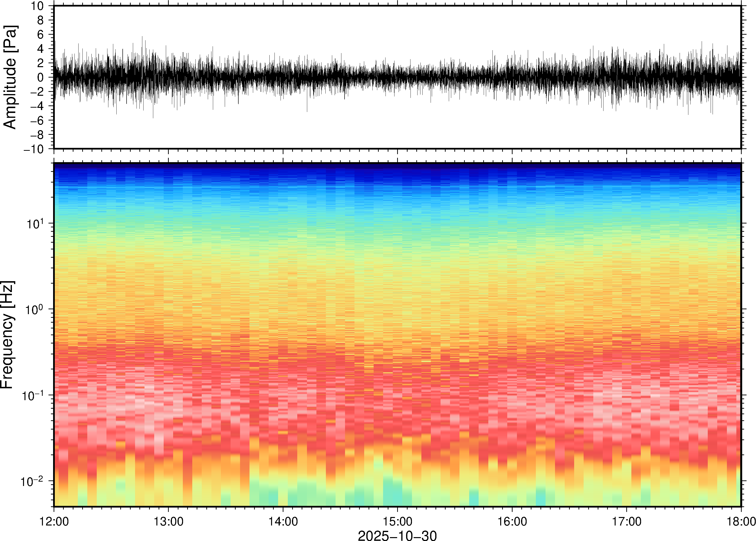This screenshot has width=756, height=541.
Task: Click the 10⁻¹ frequency tick label
Action: click(32, 395)
